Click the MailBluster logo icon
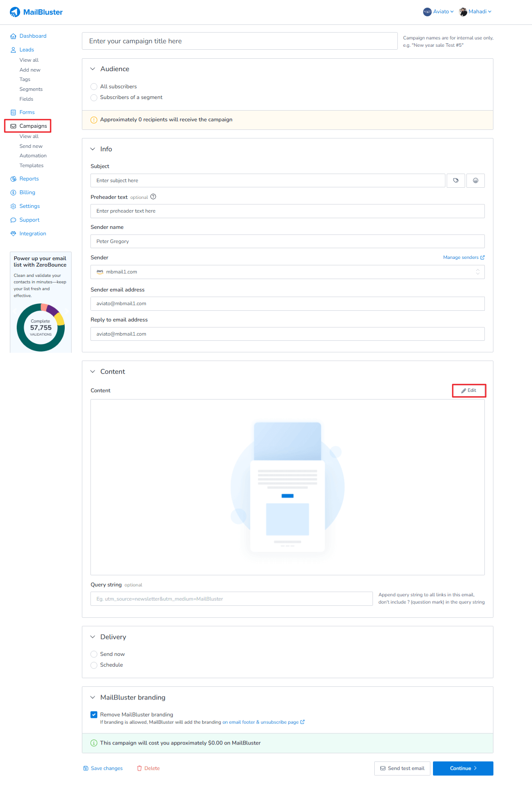532x790 pixels. pos(15,12)
